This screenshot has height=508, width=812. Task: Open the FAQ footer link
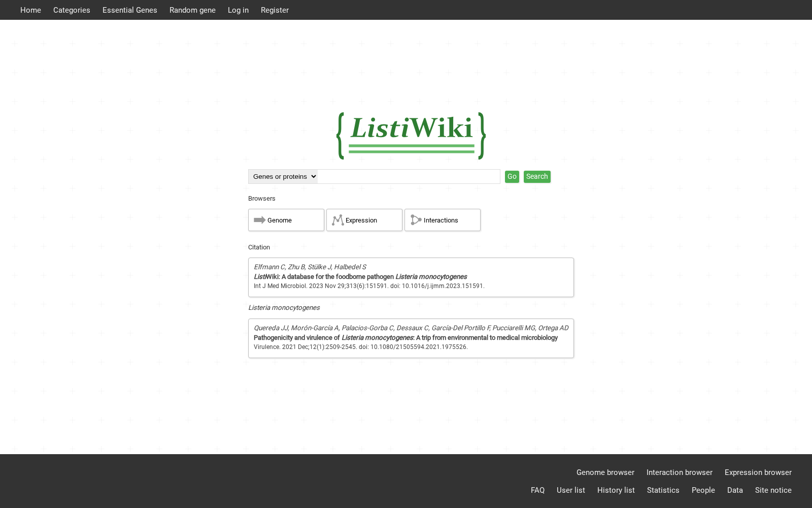click(537, 490)
